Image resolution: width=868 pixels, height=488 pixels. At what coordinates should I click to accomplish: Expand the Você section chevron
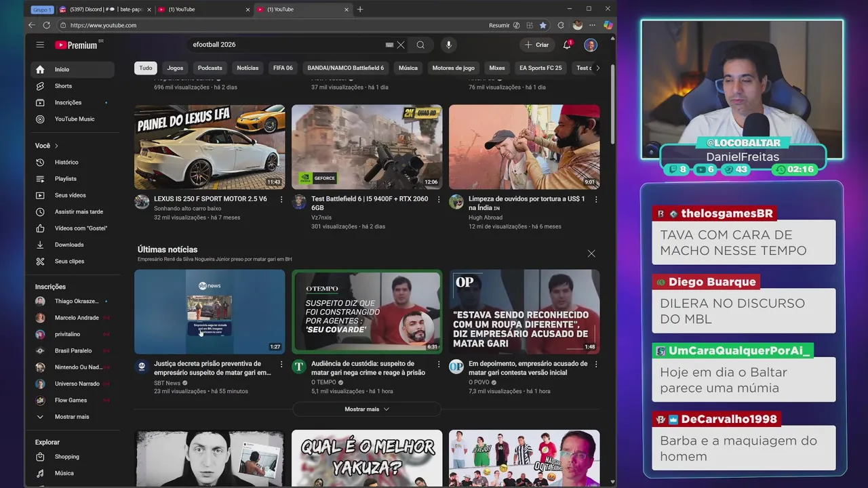56,146
